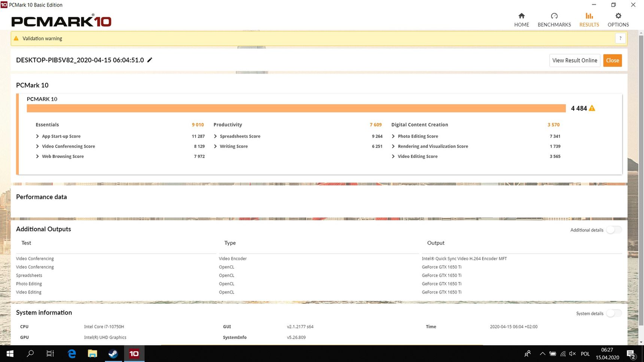Click result name DESKTOP-PIB5V82 title
This screenshot has height=362, width=644.
pos(80,60)
